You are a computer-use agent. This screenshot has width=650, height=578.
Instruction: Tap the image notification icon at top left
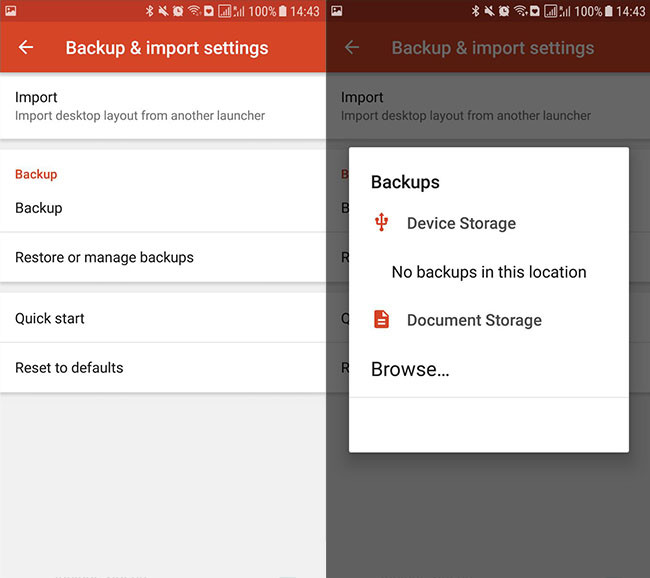coord(10,11)
